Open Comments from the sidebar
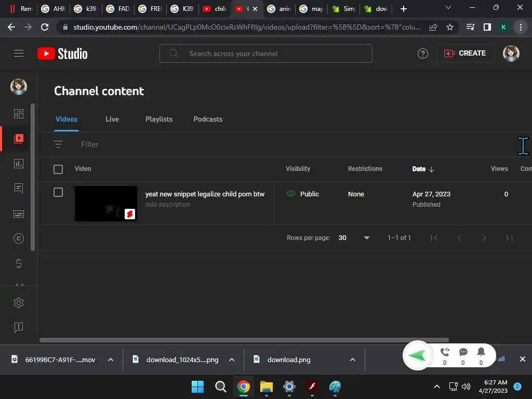The height and width of the screenshot is (399, 532). point(19,188)
